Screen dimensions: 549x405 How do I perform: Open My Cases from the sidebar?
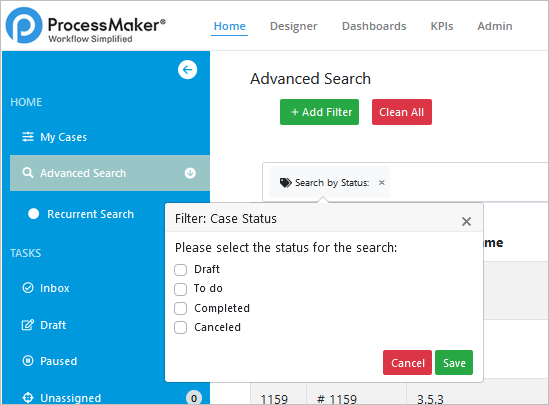(x=54, y=137)
